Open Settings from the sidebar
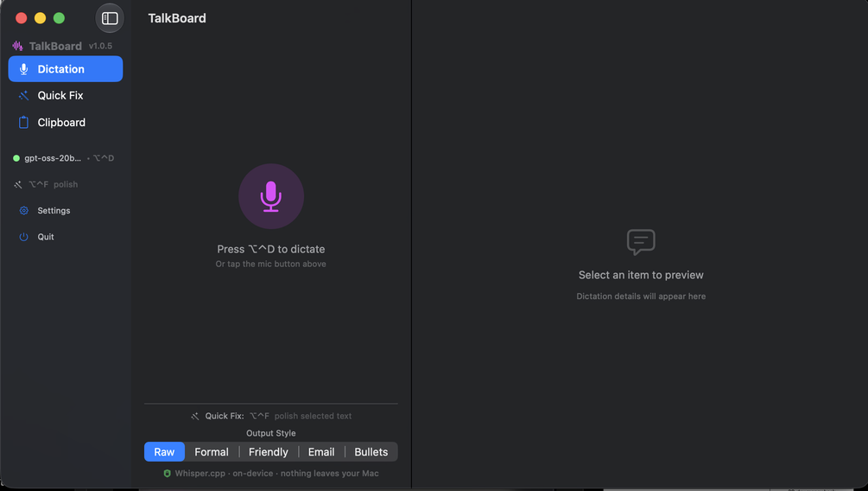The height and width of the screenshot is (491, 868). 54,211
